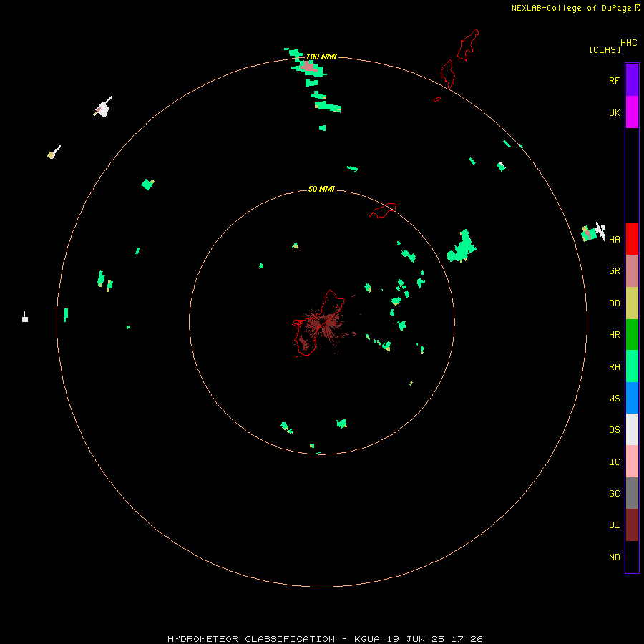This screenshot has height=644, width=644.
Task: Choose the mint green RA swatch
Action: coord(632,366)
